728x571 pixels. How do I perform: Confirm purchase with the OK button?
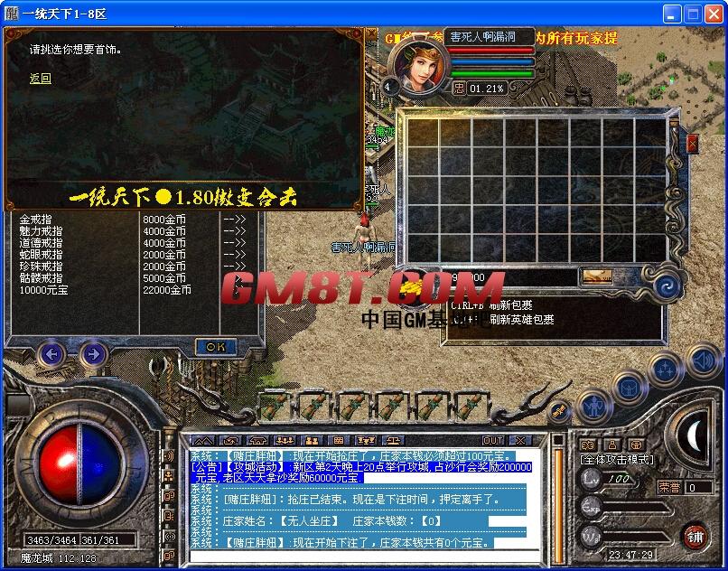point(216,347)
